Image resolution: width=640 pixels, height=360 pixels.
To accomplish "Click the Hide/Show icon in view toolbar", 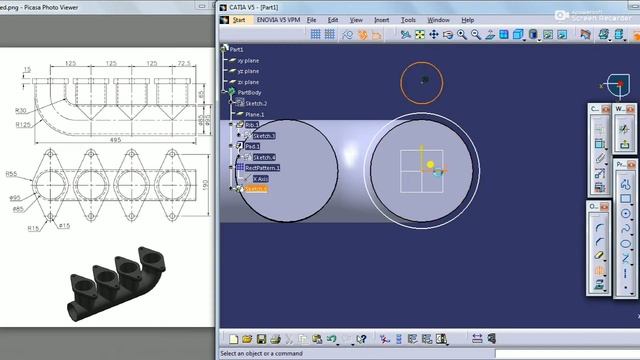I will point(548,35).
